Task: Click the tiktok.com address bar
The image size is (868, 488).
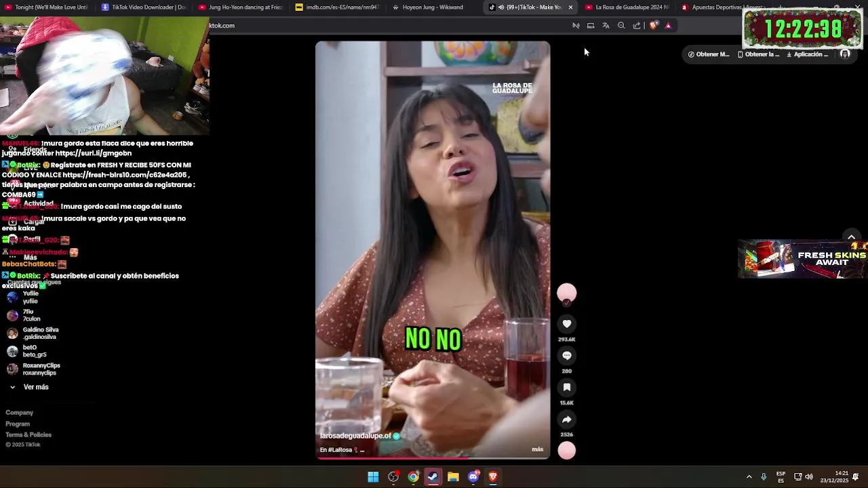Action: click(387, 26)
